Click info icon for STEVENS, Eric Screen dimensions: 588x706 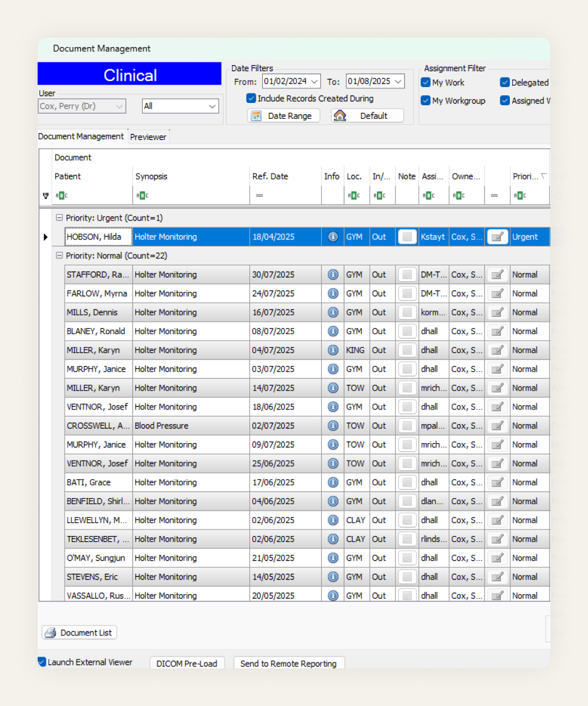[x=333, y=577]
